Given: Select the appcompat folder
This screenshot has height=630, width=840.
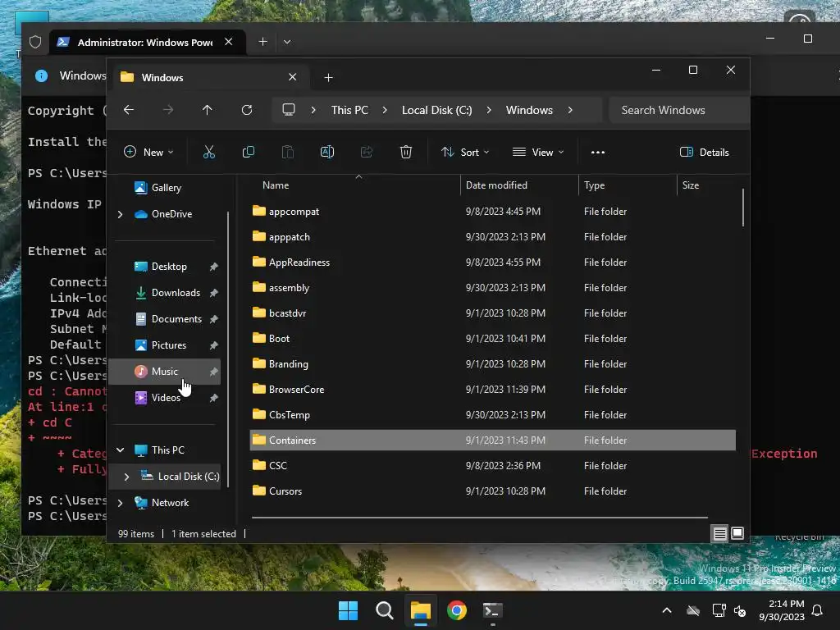Looking at the screenshot, I should click(294, 212).
